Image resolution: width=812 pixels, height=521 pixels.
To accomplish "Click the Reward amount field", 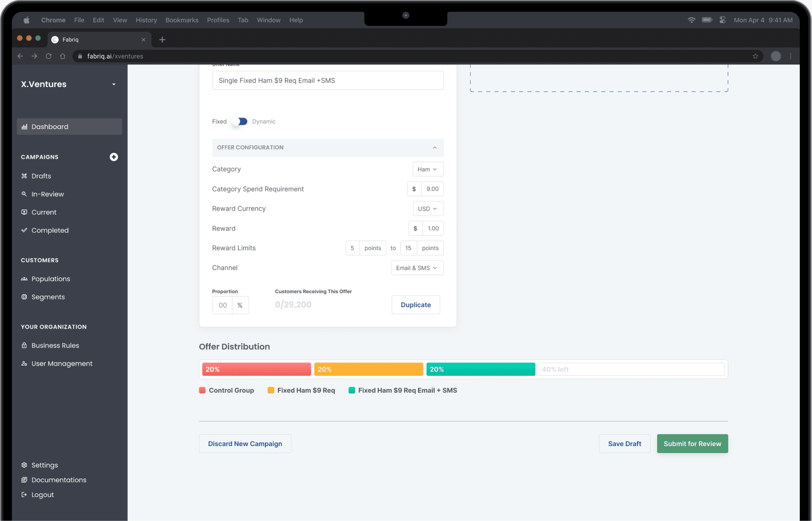I will (x=433, y=228).
